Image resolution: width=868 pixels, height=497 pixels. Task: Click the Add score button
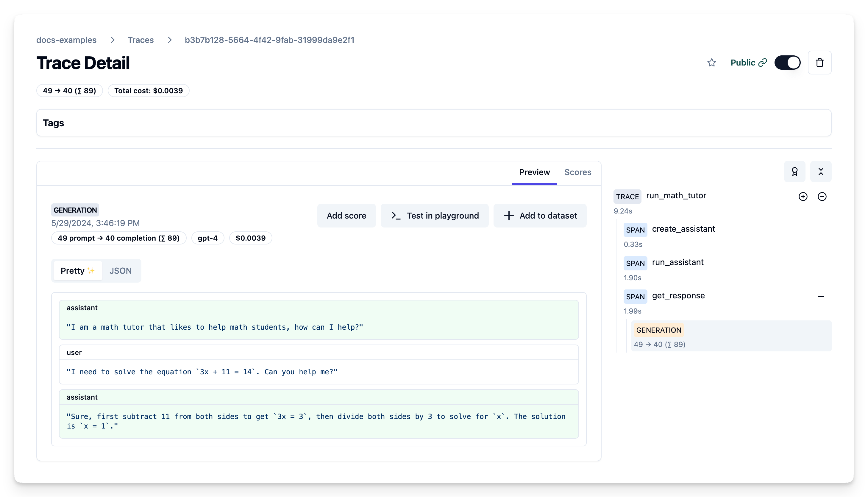coord(346,215)
